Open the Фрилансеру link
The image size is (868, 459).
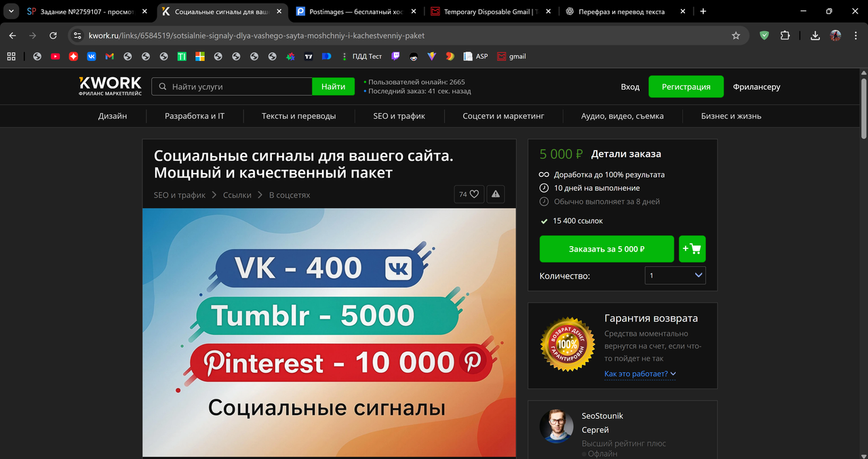pos(757,87)
